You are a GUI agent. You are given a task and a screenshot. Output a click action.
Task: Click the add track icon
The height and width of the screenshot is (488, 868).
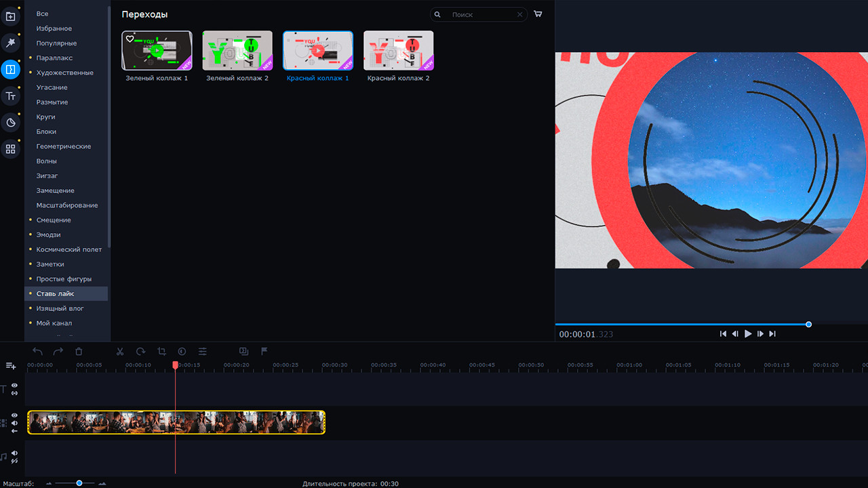tap(11, 366)
